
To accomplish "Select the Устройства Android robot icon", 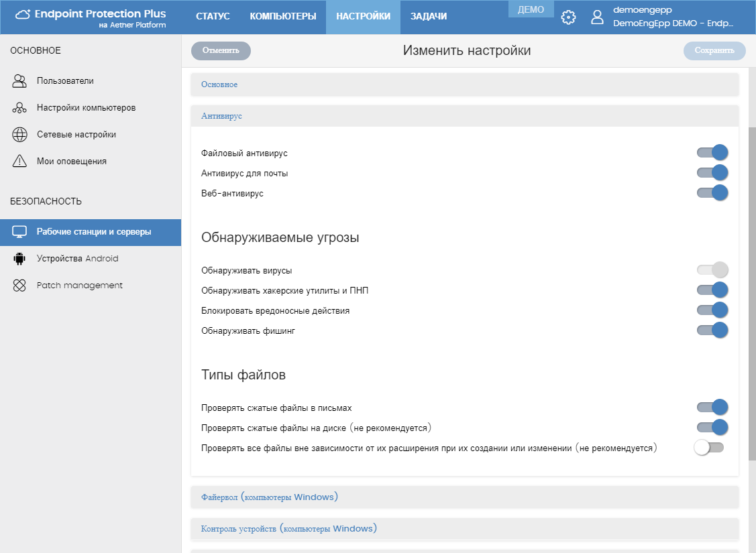I will 19,259.
